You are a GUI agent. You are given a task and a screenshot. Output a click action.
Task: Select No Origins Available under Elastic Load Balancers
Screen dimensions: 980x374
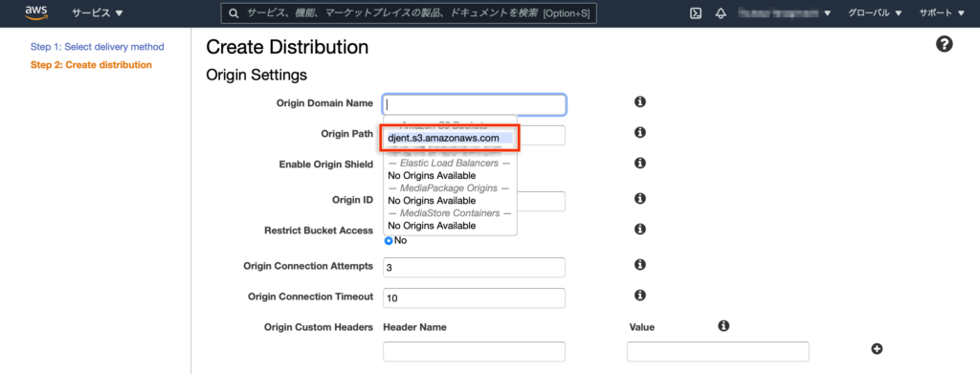click(432, 175)
